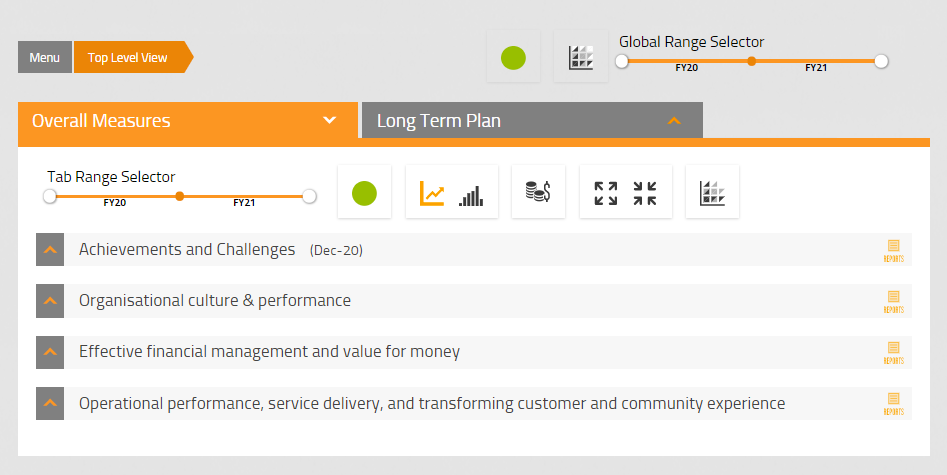
Task: Expand the Operational performance section chevron
Action: (x=50, y=404)
